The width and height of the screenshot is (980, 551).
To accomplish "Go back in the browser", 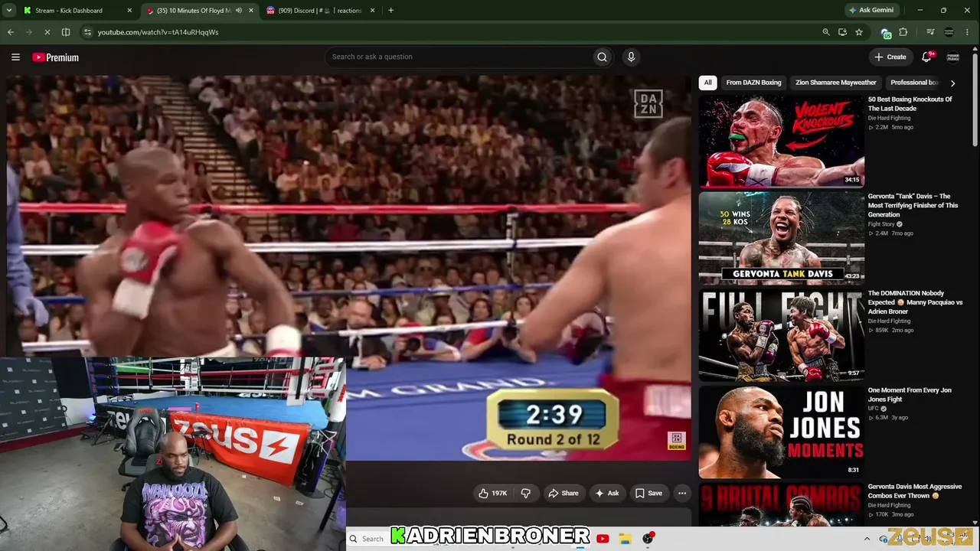I will (x=11, y=32).
